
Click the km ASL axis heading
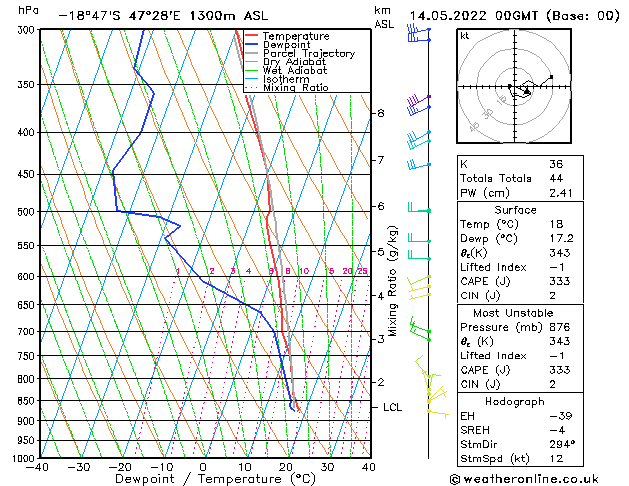(x=384, y=17)
